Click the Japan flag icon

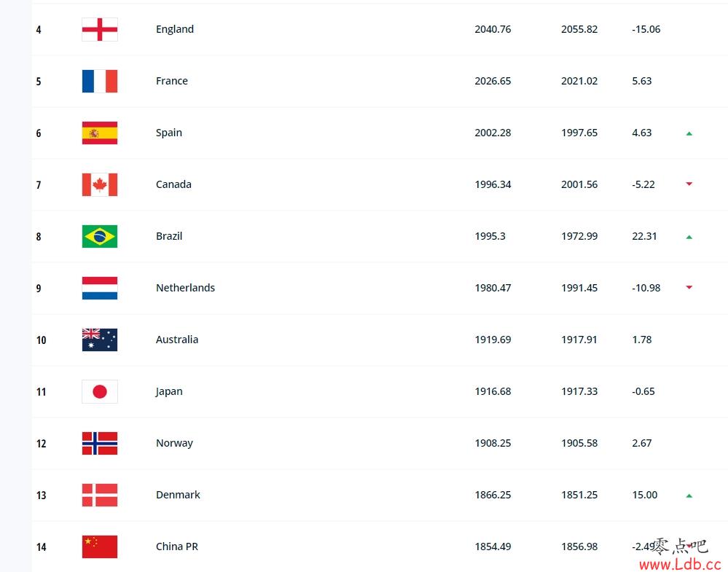[100, 391]
